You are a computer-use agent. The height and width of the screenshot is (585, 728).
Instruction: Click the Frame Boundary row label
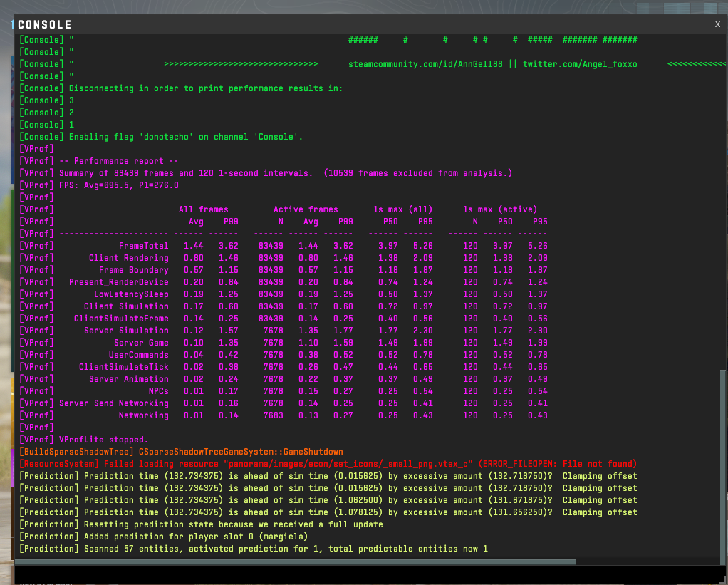pyautogui.click(x=134, y=270)
